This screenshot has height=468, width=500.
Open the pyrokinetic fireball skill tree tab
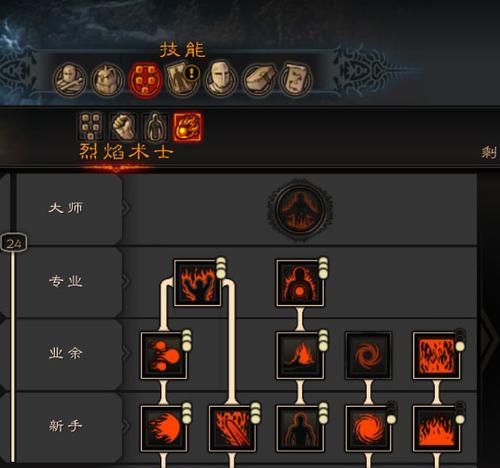(187, 127)
